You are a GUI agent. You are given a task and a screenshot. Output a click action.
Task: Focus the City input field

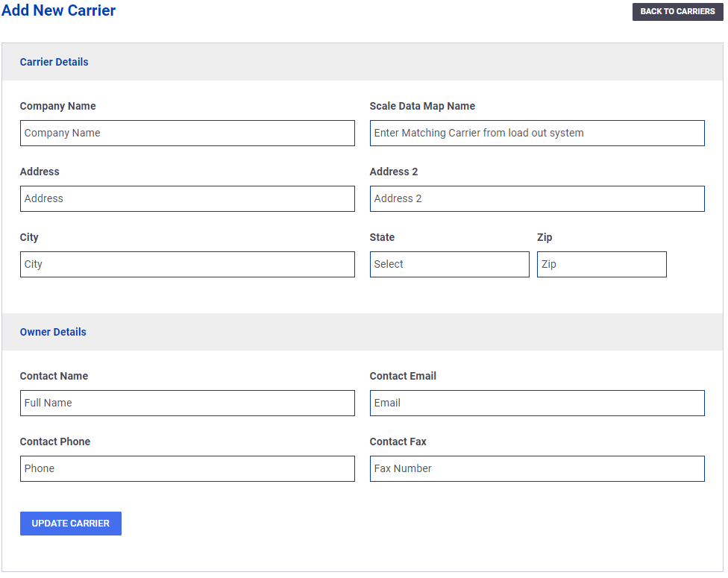(187, 264)
